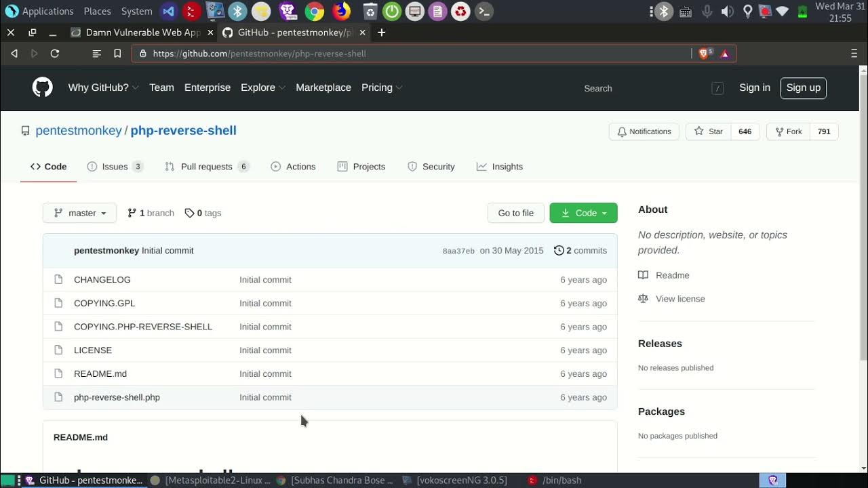Open the System menu

(x=136, y=11)
